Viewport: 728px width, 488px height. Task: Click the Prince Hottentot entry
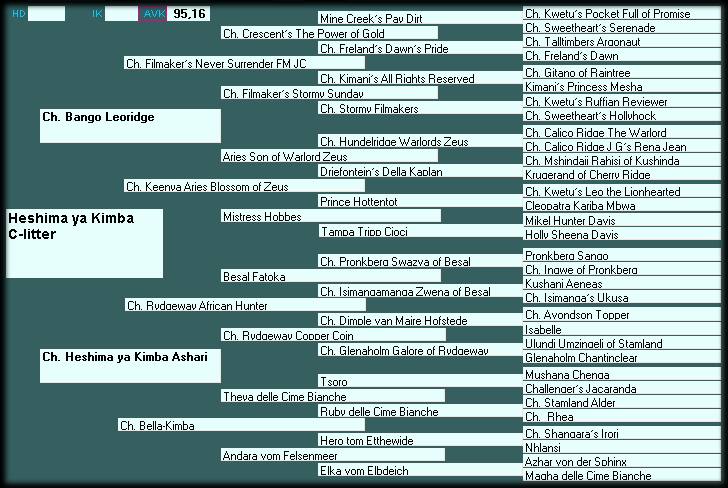pos(421,201)
